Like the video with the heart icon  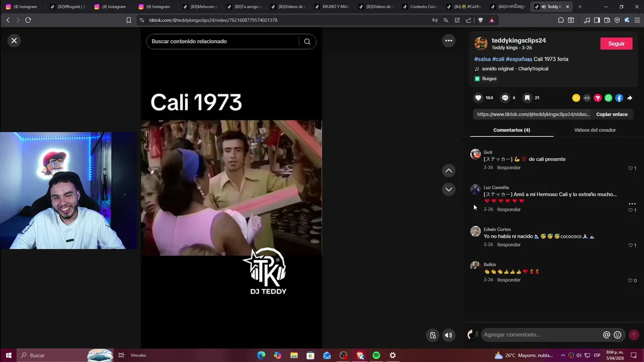point(478,98)
